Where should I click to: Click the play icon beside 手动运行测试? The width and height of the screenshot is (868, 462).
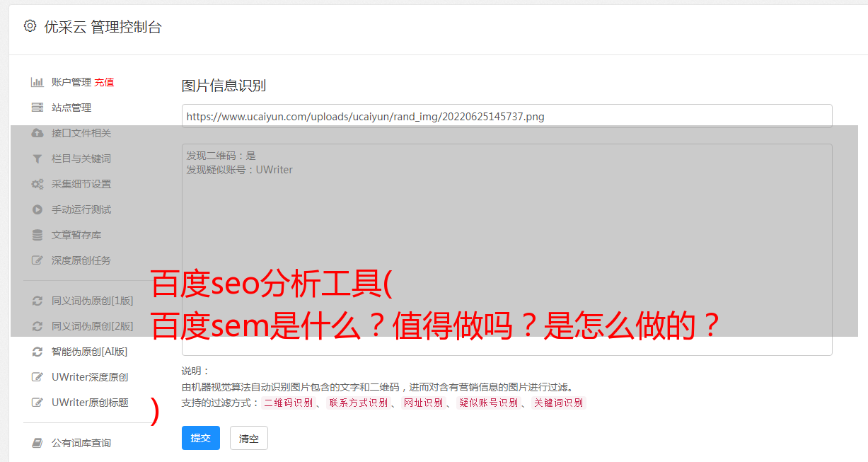click(37, 209)
